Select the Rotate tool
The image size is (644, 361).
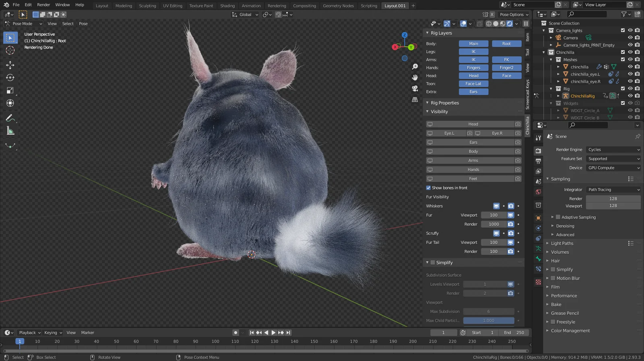10,78
